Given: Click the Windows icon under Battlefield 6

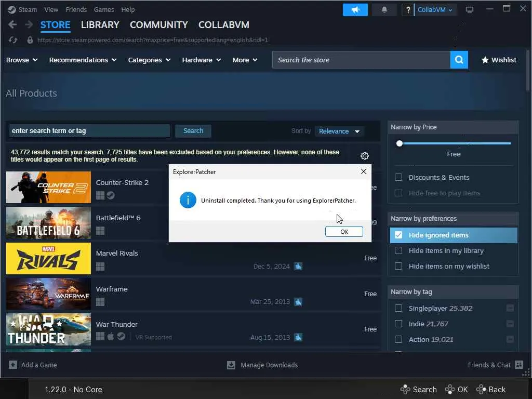Looking at the screenshot, I should tap(100, 231).
